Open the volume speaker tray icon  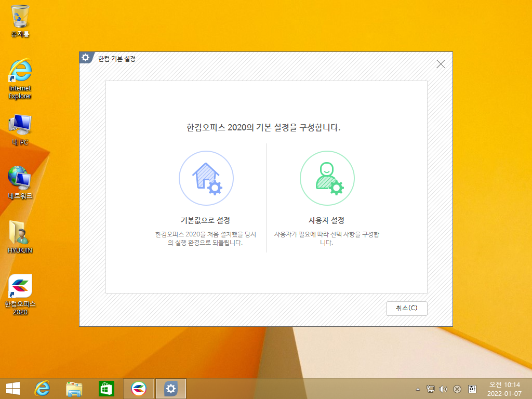[443, 389]
